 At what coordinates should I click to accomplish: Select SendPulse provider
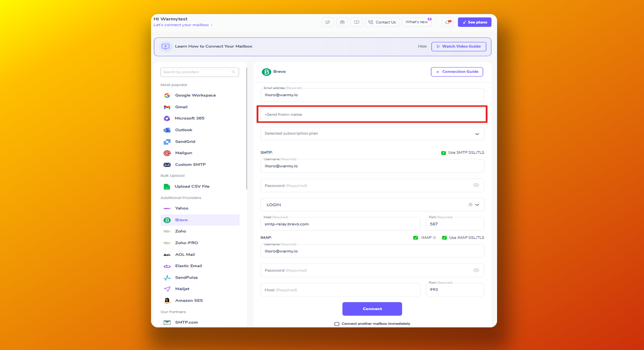coord(200,278)
